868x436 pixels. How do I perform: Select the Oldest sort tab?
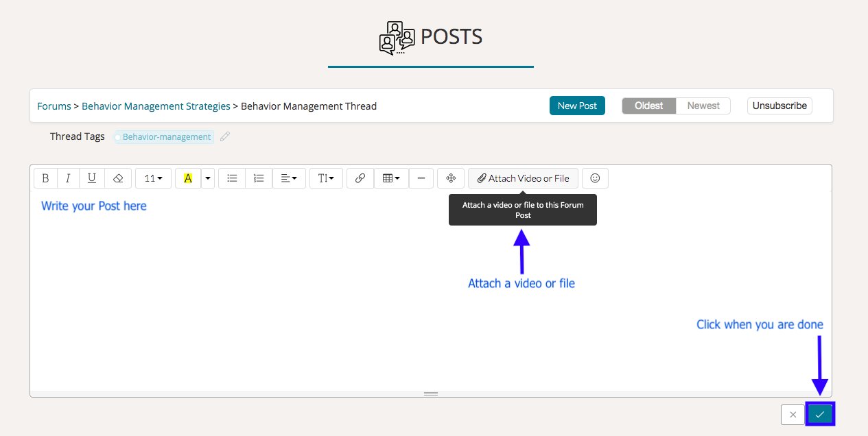pos(648,106)
